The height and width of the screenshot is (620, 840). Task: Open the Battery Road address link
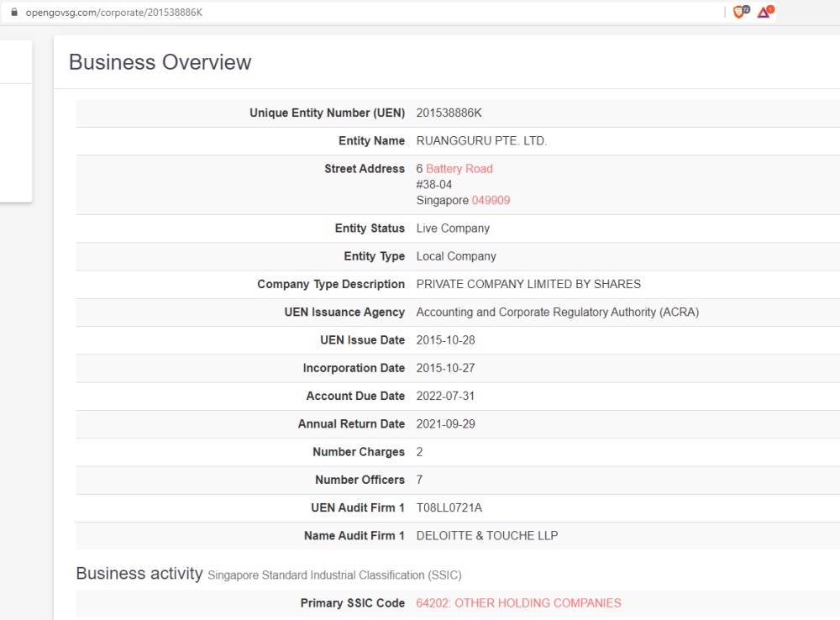point(459,169)
